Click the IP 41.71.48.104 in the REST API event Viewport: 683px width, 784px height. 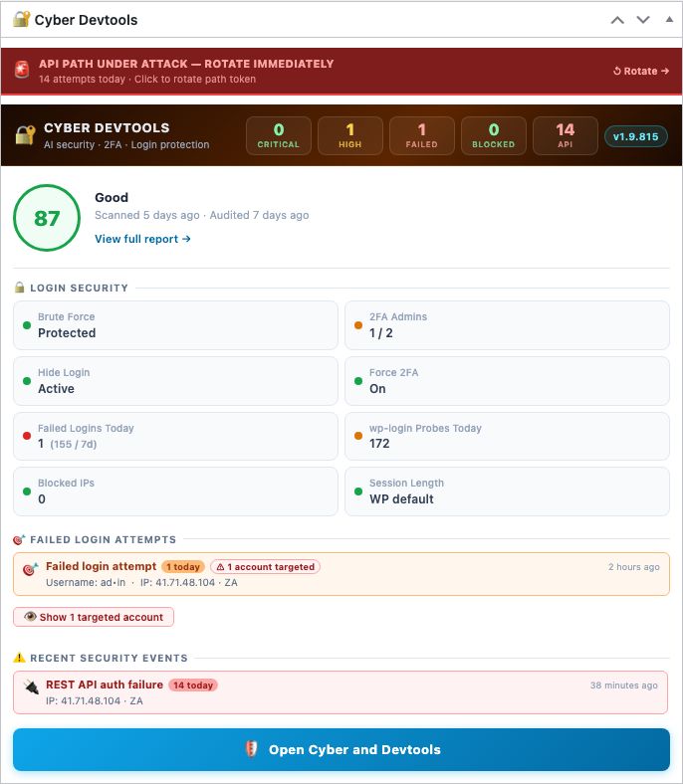click(83, 701)
